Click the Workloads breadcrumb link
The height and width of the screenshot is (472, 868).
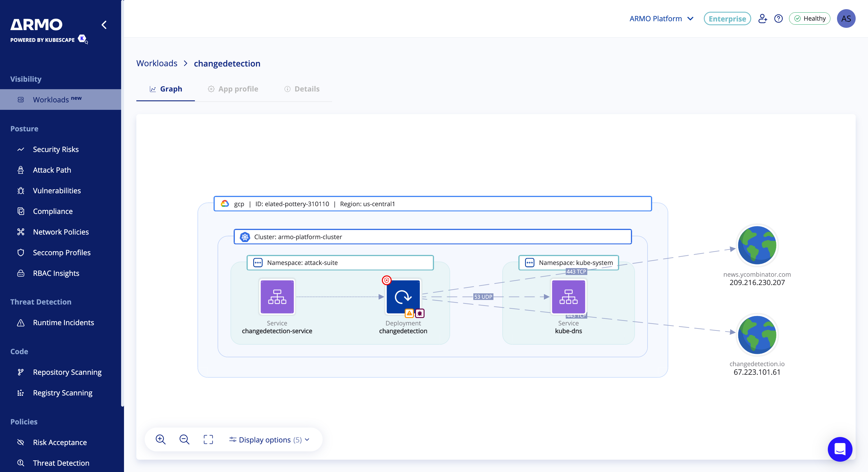[x=157, y=63]
